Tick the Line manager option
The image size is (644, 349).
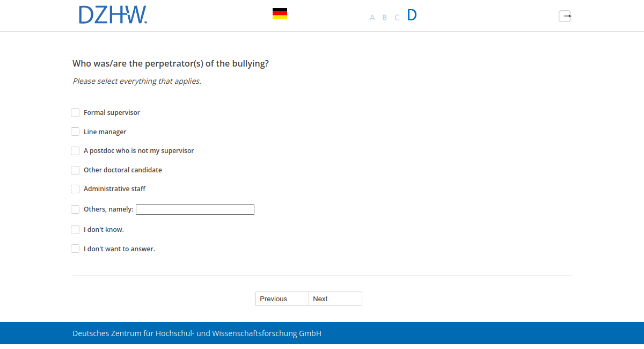coord(75,132)
